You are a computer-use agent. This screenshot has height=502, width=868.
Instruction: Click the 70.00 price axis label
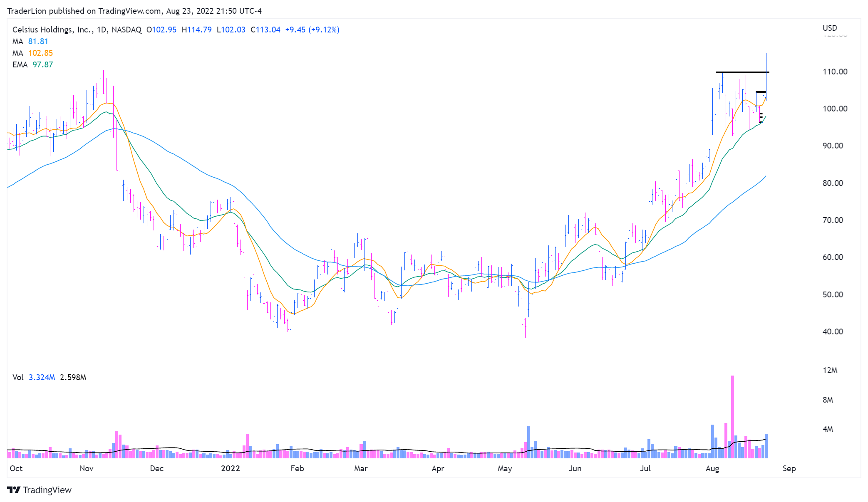tap(833, 220)
